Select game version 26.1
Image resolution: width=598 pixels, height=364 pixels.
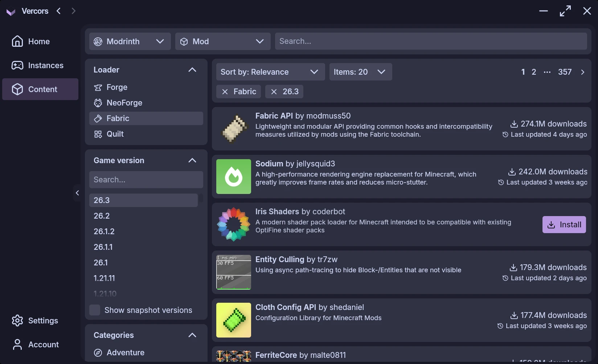click(143, 262)
